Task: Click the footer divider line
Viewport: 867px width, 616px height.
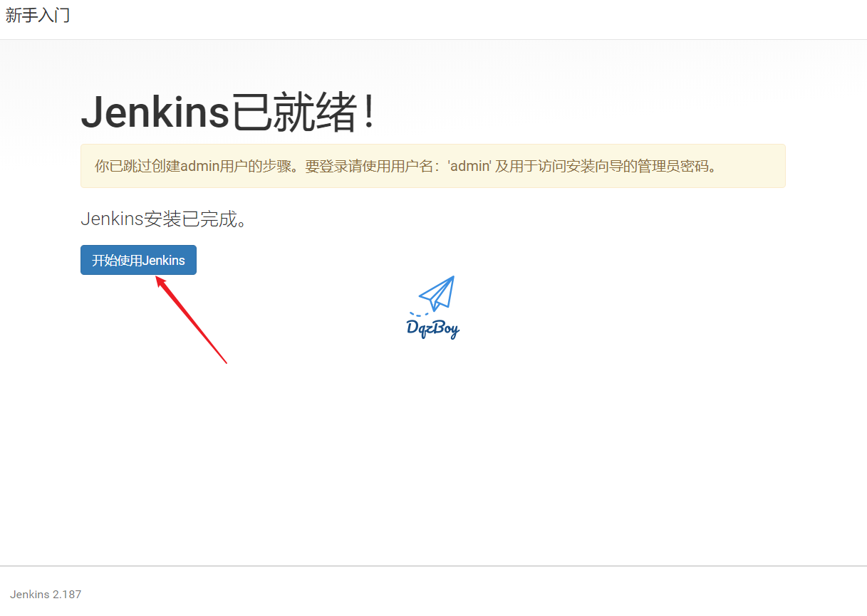Action: [433, 566]
